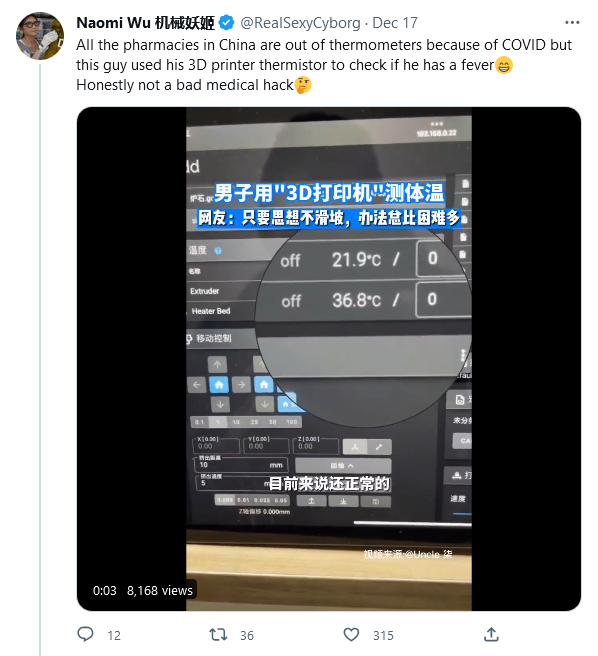Like the tweet with the heart icon
The image size is (598, 656).
(x=351, y=635)
